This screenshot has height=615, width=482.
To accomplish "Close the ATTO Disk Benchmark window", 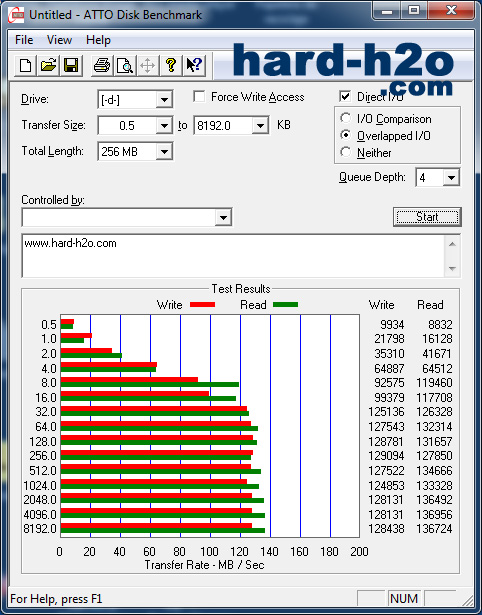I will pyautogui.click(x=451, y=11).
